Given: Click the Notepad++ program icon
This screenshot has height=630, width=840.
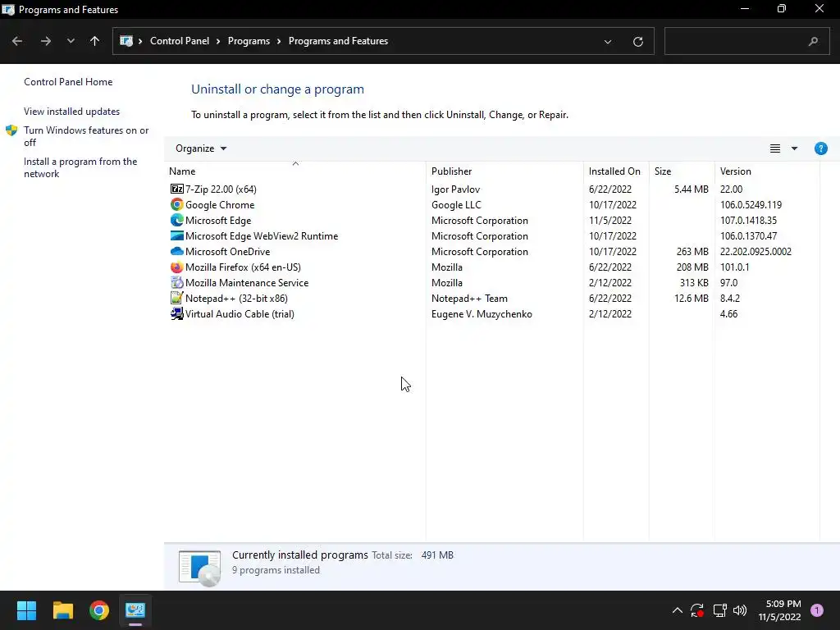Looking at the screenshot, I should pyautogui.click(x=177, y=298).
